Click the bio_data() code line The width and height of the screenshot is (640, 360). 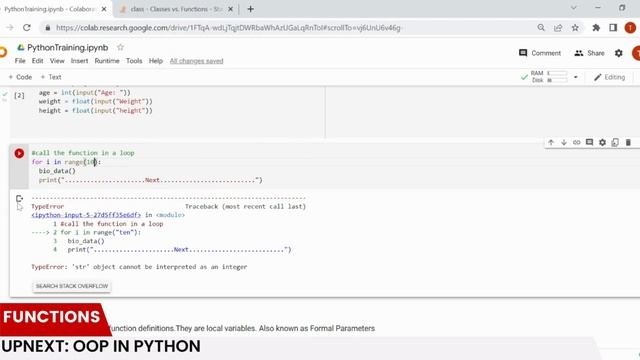[57, 171]
